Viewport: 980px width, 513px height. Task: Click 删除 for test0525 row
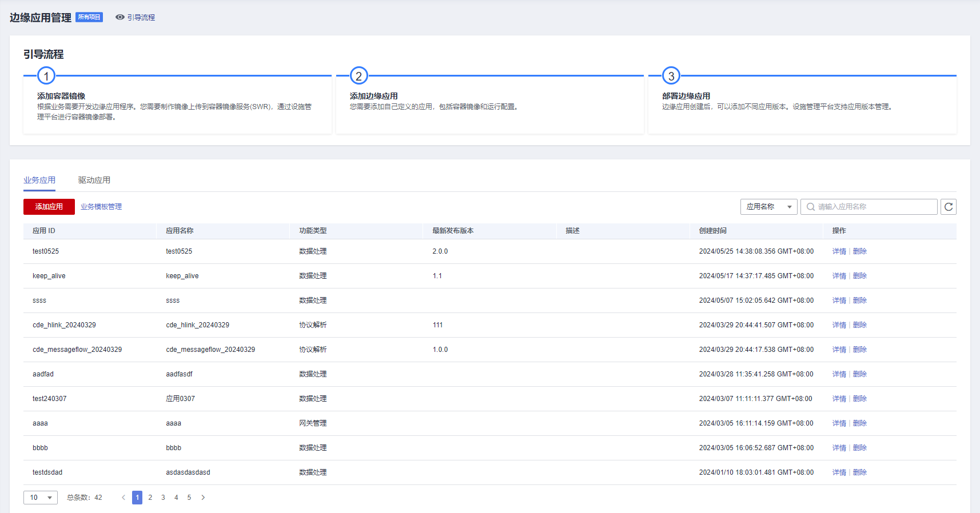859,251
